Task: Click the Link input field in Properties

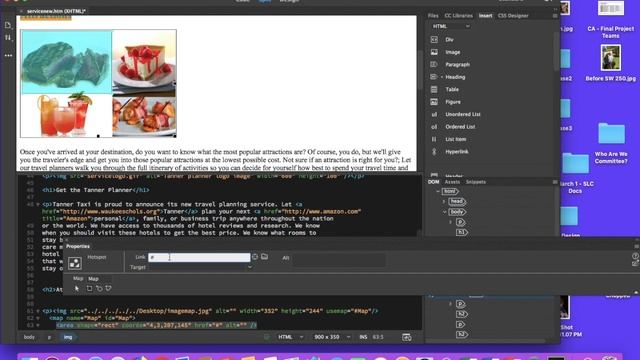Action: click(199, 257)
